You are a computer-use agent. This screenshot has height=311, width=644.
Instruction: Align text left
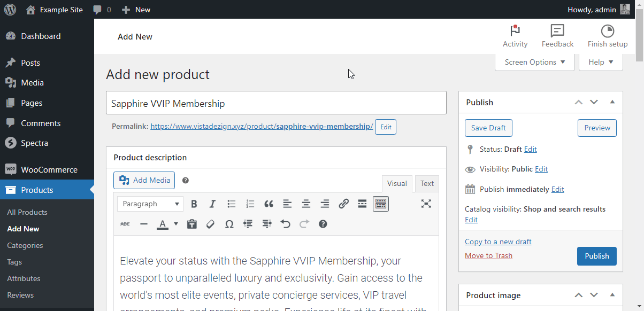click(x=287, y=204)
